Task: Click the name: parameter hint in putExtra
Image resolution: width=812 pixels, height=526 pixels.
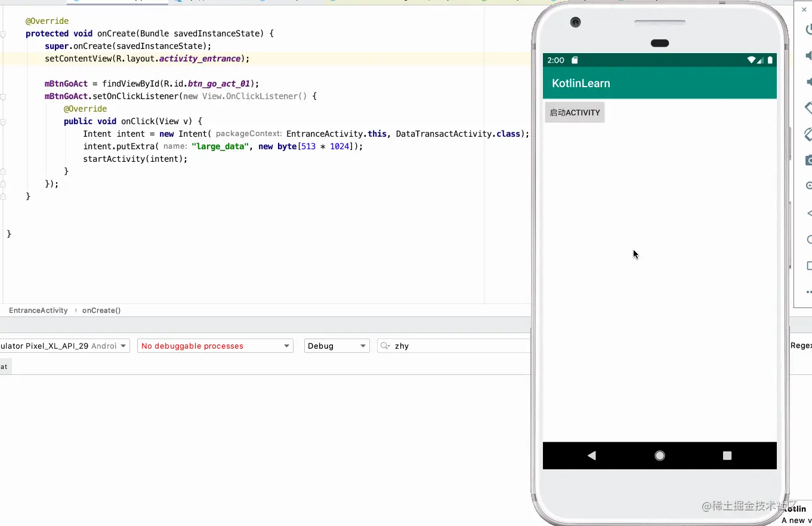Action: point(175,146)
